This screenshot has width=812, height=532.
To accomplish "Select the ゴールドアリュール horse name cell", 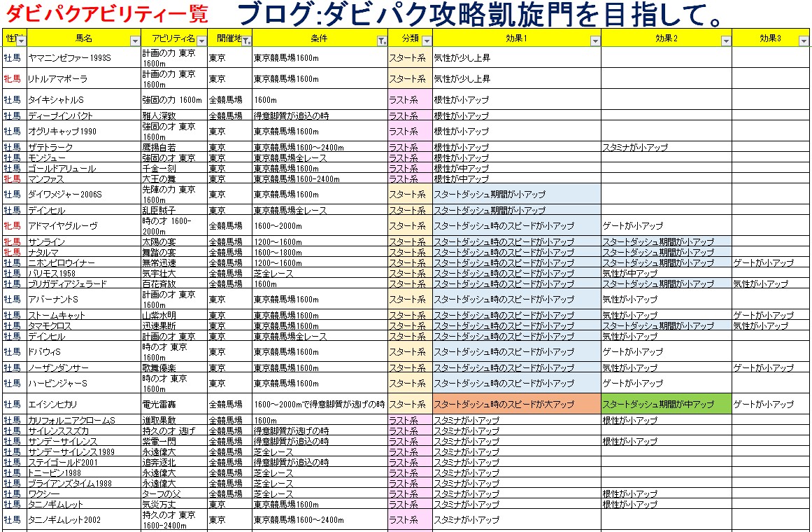I will [x=84, y=168].
